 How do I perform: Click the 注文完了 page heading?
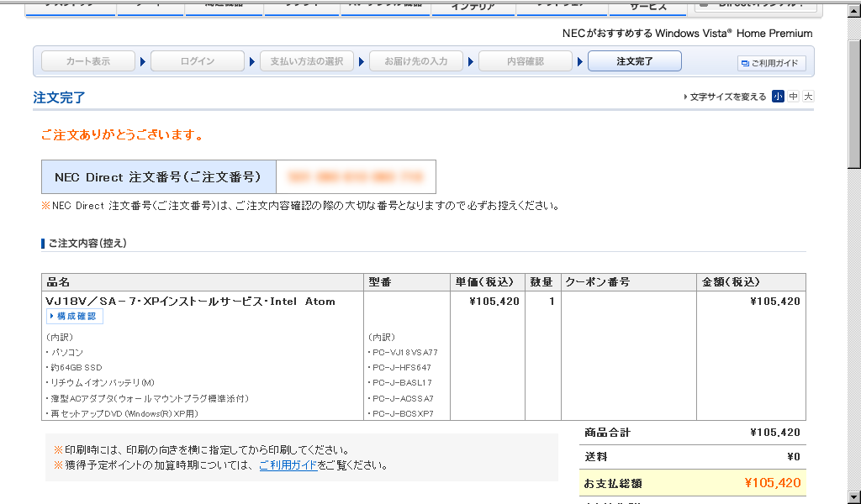(x=59, y=97)
